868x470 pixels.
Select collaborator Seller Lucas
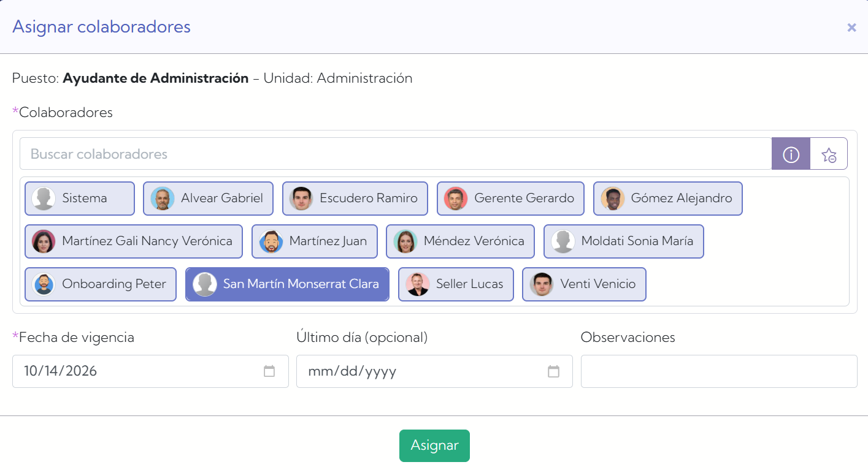tap(456, 284)
